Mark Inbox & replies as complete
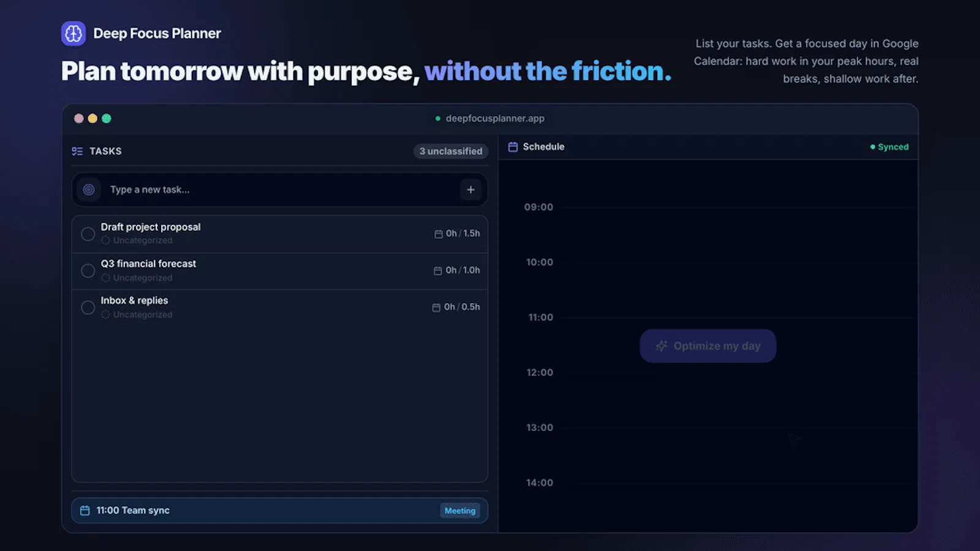This screenshot has height=551, width=980. [x=88, y=307]
